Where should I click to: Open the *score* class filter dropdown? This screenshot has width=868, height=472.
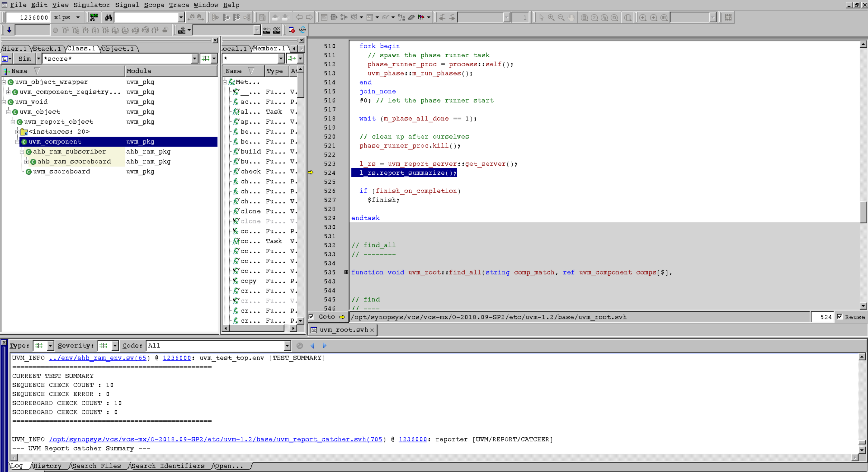tap(194, 59)
